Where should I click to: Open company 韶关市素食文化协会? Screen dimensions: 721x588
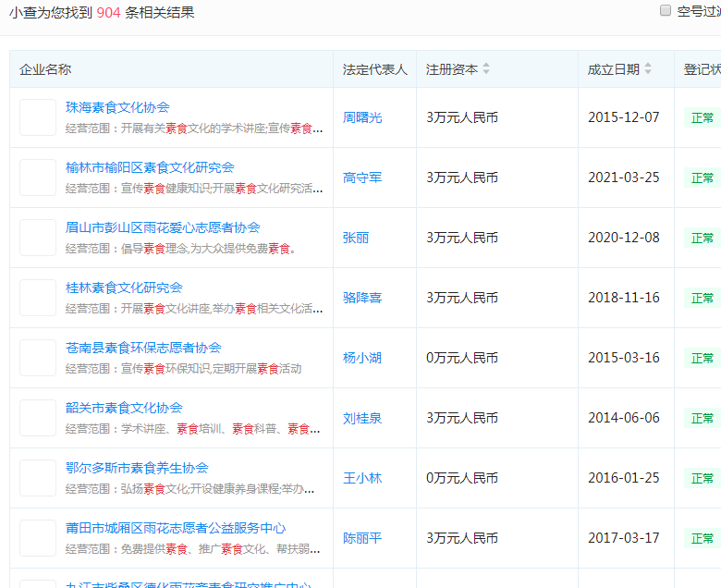(x=124, y=408)
